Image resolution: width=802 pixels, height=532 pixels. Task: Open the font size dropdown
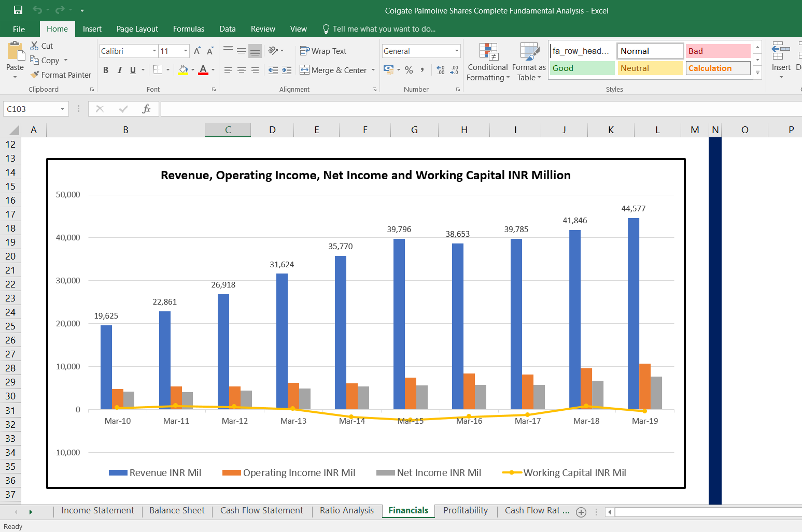pyautogui.click(x=186, y=51)
